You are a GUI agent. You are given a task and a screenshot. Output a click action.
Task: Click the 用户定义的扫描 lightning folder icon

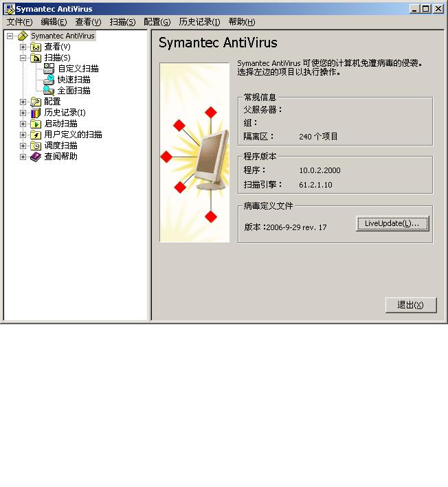point(36,135)
